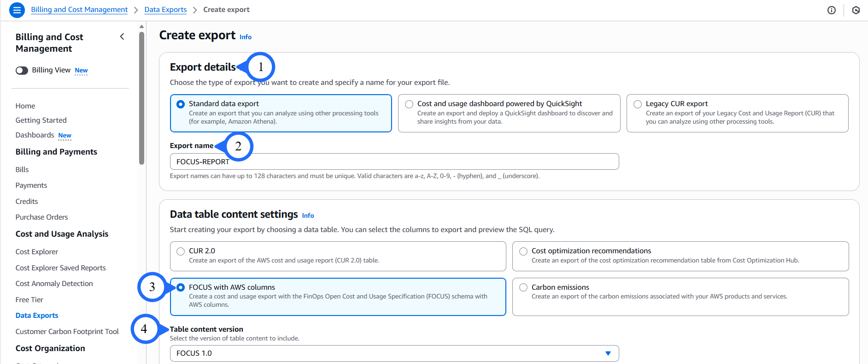This screenshot has width=868, height=364.
Task: Open Info link beside Data table content settings
Action: coord(308,215)
